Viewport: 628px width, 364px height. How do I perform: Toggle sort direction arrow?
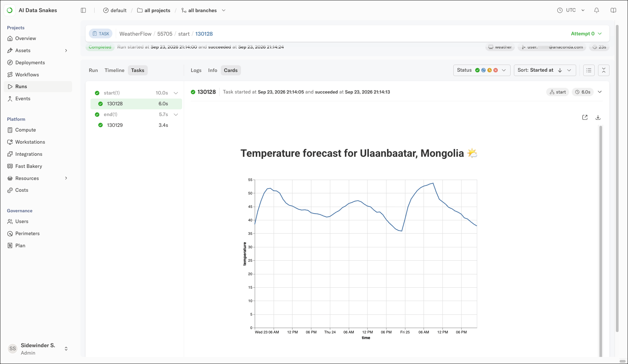pos(560,70)
